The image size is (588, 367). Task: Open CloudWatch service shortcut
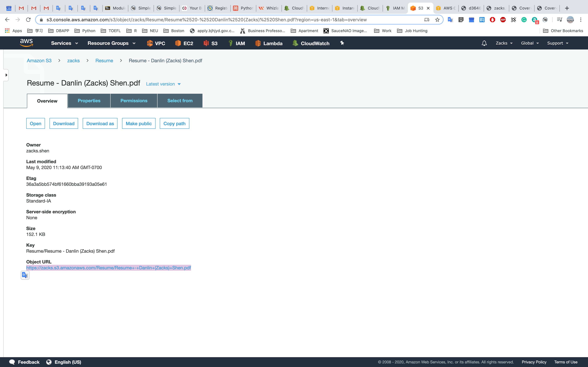pyautogui.click(x=311, y=43)
